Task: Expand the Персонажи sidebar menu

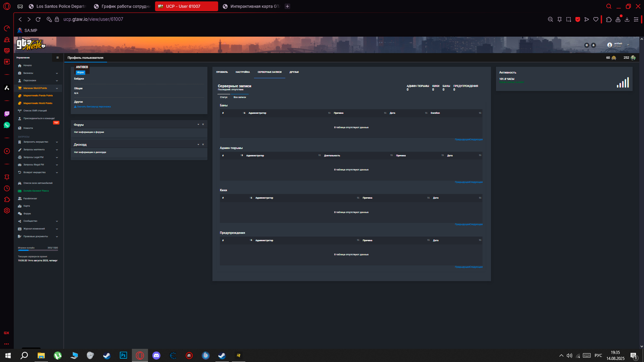Action: 38,80
